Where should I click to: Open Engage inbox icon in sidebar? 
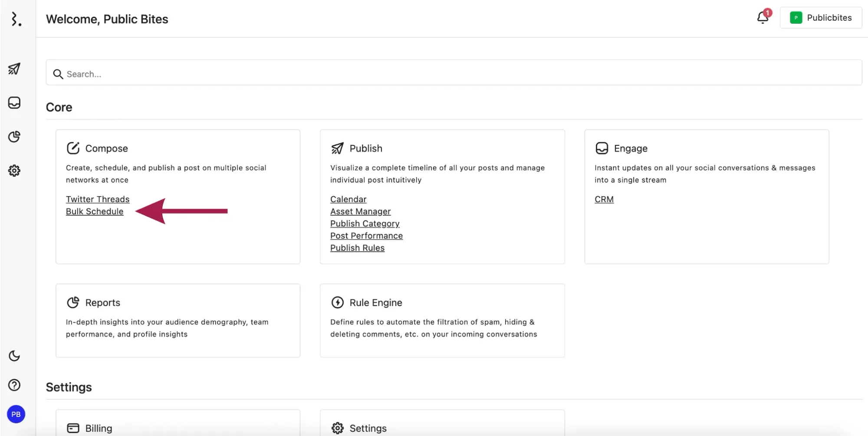(14, 103)
